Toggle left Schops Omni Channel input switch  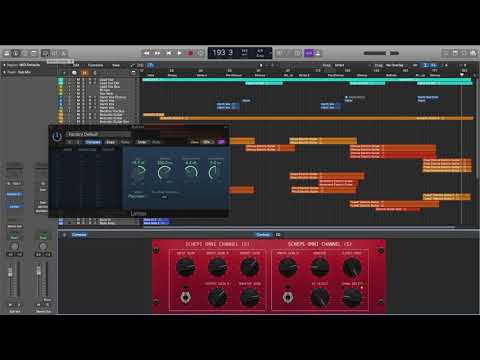(186, 296)
